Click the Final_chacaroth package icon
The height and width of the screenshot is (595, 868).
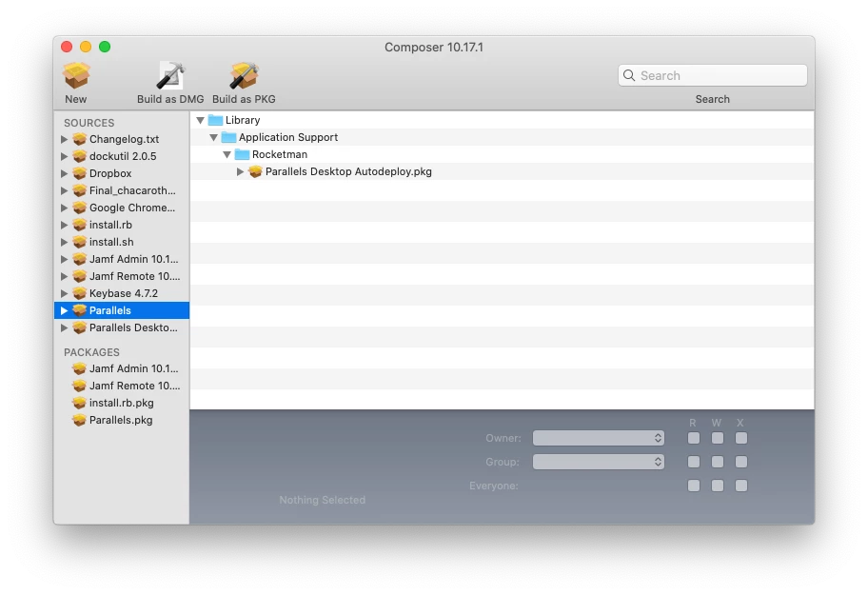pos(80,190)
